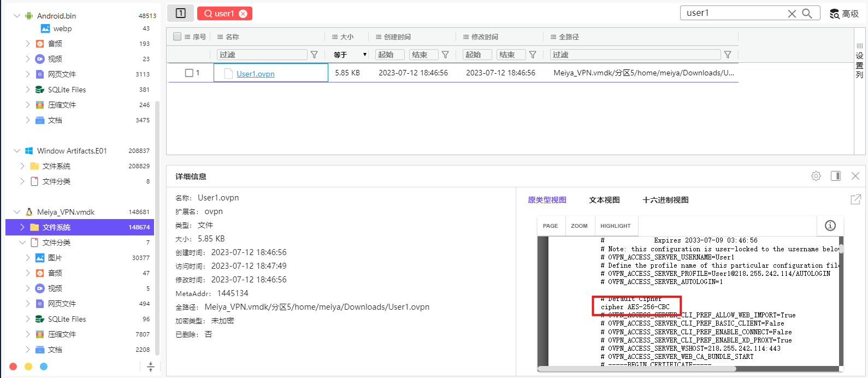This screenshot has height=378, width=868.
Task: Click the preview horizontal scrollbar
Action: (x=637, y=369)
